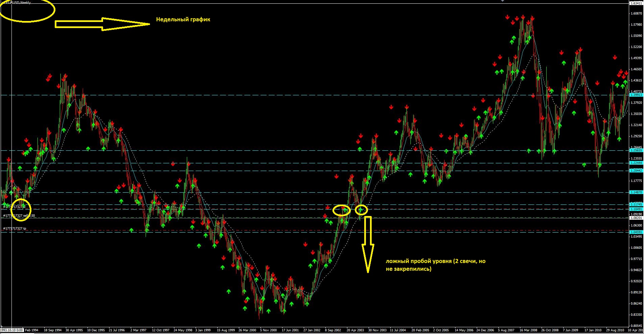Click the 27 Jan 2002 time label
The width and height of the screenshot is (644, 334).
pos(312,330)
